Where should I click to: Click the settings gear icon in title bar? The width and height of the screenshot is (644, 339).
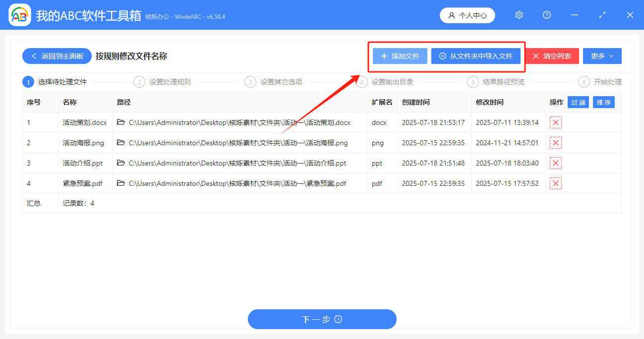click(x=519, y=15)
